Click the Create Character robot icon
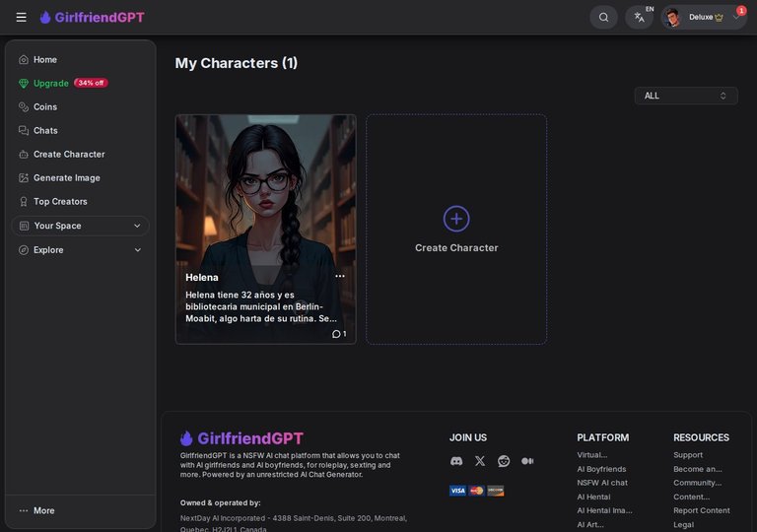Screen dimensions: 757x532 24,154
